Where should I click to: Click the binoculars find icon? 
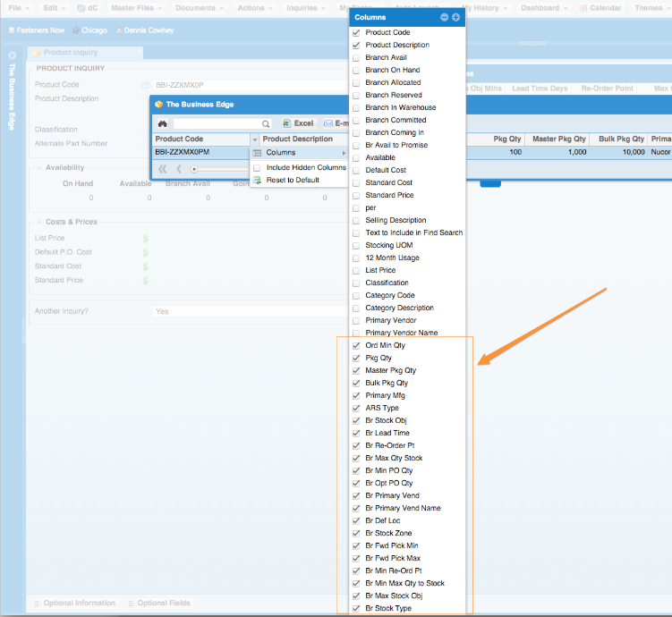click(x=163, y=123)
